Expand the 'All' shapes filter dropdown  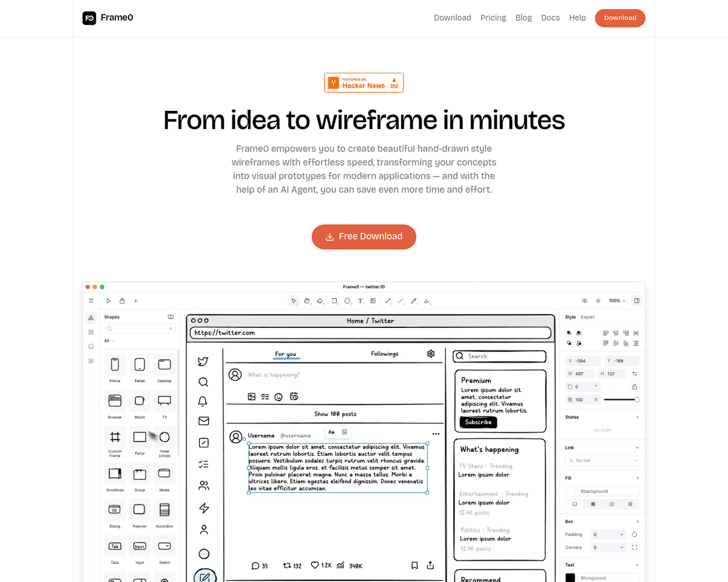[109, 341]
